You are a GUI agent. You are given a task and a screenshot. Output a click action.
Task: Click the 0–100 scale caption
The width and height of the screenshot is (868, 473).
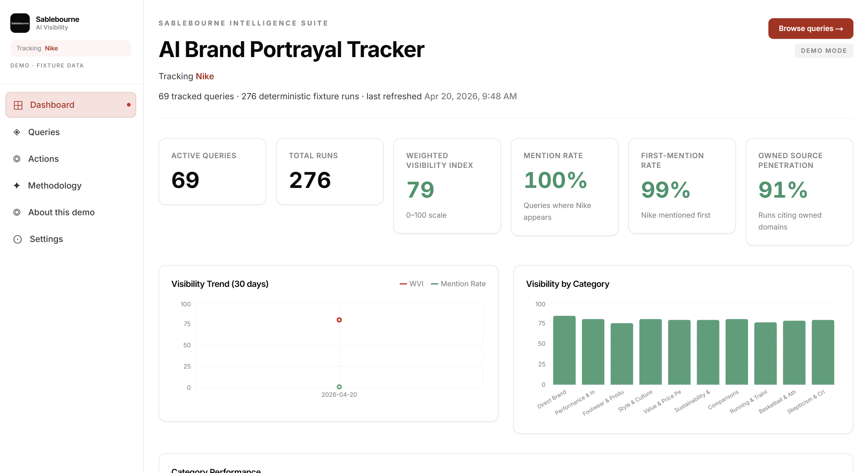[x=426, y=215]
